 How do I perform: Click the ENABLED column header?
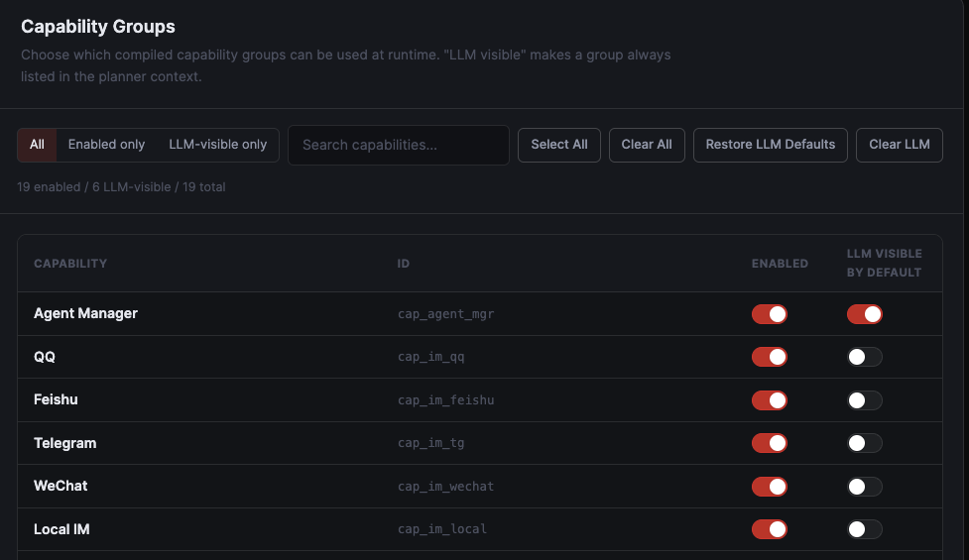(780, 264)
